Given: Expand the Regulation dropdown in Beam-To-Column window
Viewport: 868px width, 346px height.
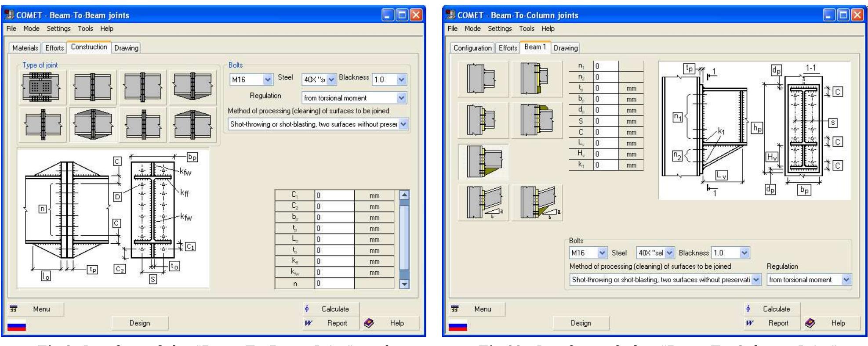Looking at the screenshot, I should 846,280.
